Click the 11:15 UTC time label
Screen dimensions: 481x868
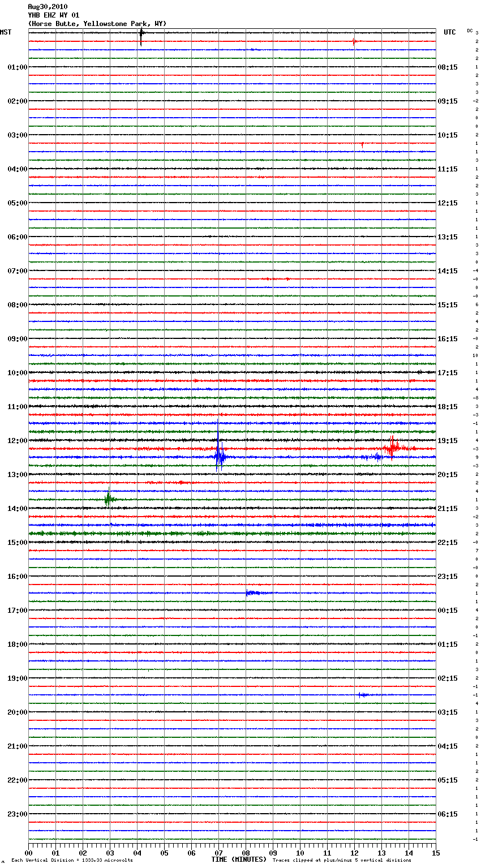click(x=448, y=169)
